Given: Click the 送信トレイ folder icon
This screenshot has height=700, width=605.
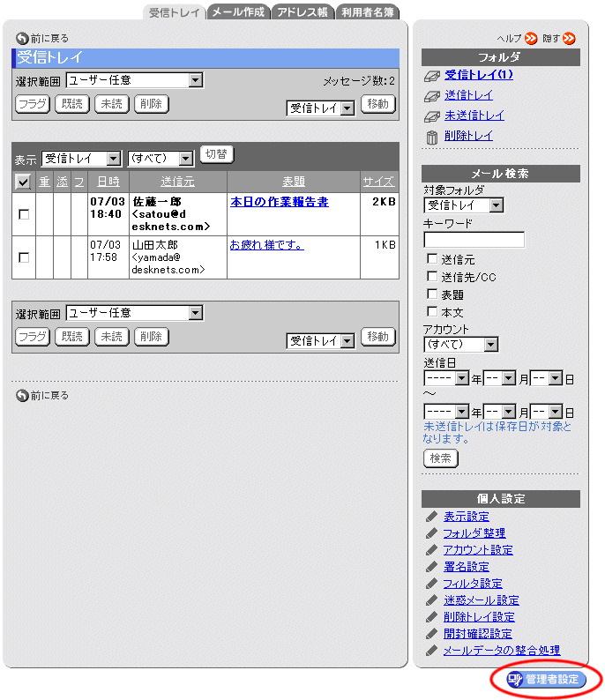Looking at the screenshot, I should pos(431,96).
